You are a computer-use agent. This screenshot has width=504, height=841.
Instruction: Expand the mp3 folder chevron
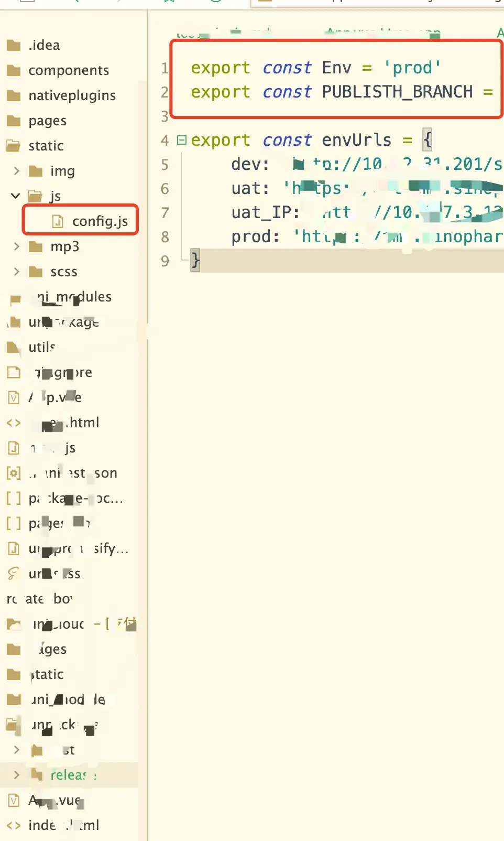pyautogui.click(x=16, y=246)
